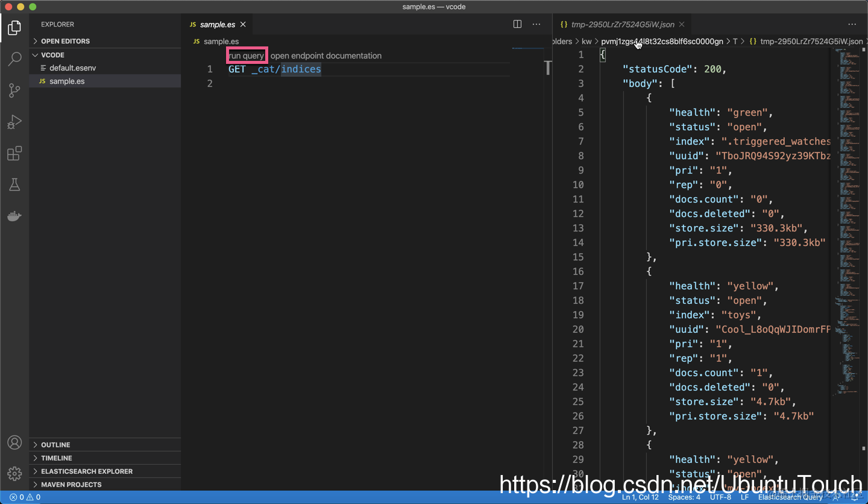The height and width of the screenshot is (504, 868).
Task: Expand the Timeline section
Action: pyautogui.click(x=105, y=458)
